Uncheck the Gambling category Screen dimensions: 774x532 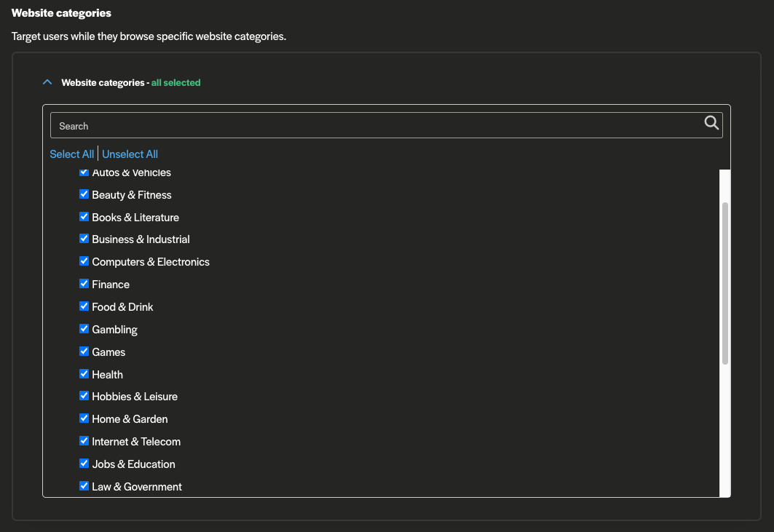[84, 328]
